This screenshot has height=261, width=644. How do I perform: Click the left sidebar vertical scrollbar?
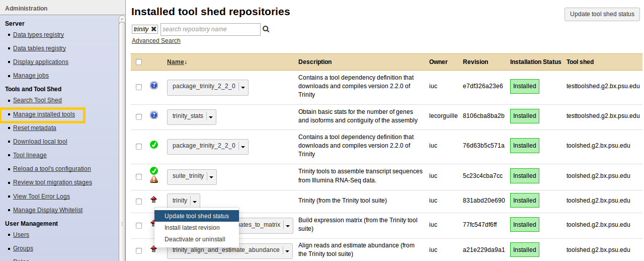click(122, 141)
